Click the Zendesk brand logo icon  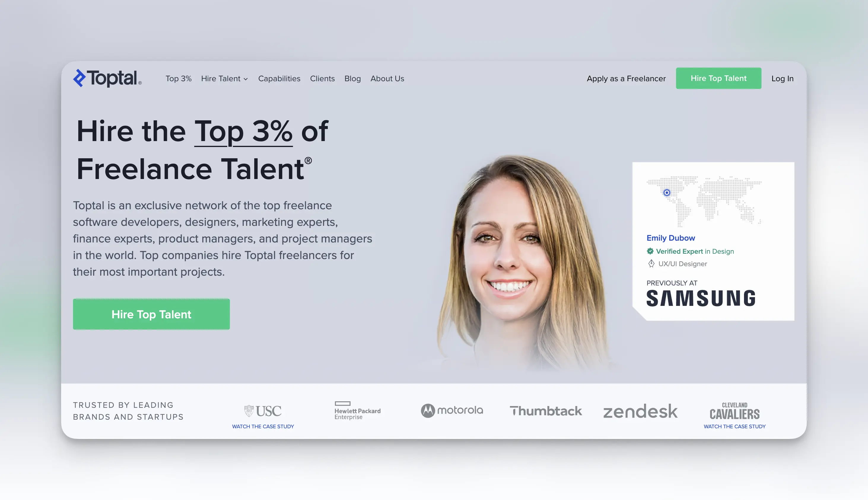(640, 410)
